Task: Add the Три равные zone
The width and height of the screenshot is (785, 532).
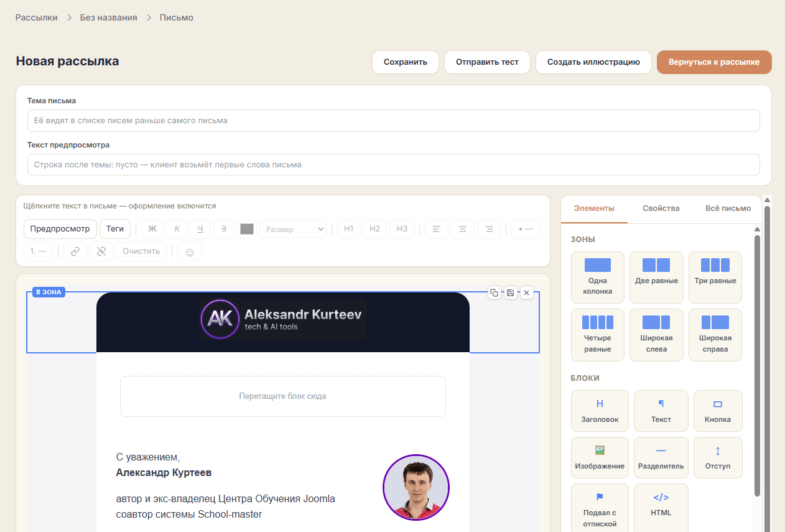Action: point(715,278)
